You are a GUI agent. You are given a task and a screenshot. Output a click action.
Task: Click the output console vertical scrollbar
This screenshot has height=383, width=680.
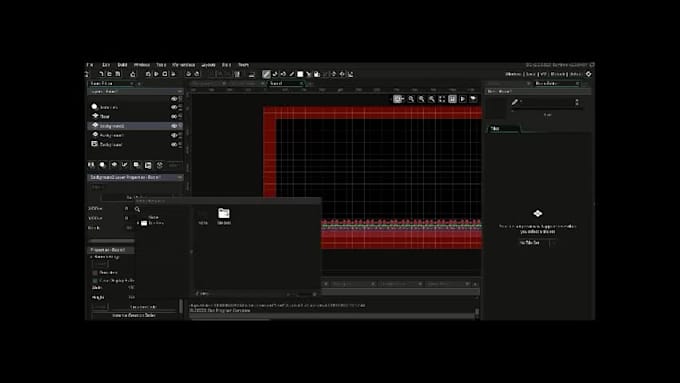pyautogui.click(x=477, y=311)
